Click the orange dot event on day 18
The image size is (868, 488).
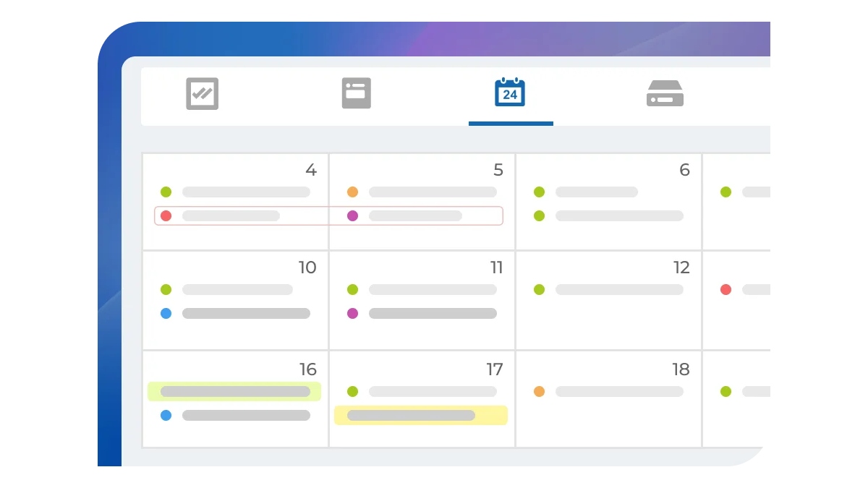608,392
